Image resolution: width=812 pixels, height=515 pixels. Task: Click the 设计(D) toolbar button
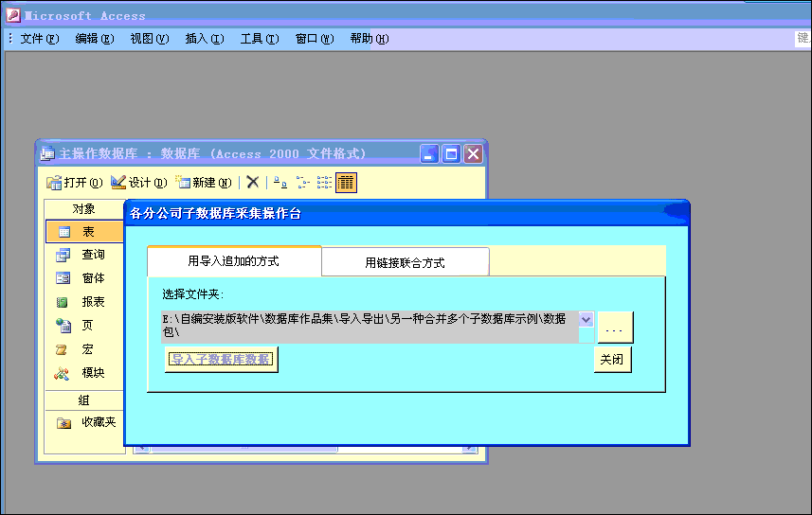click(139, 183)
